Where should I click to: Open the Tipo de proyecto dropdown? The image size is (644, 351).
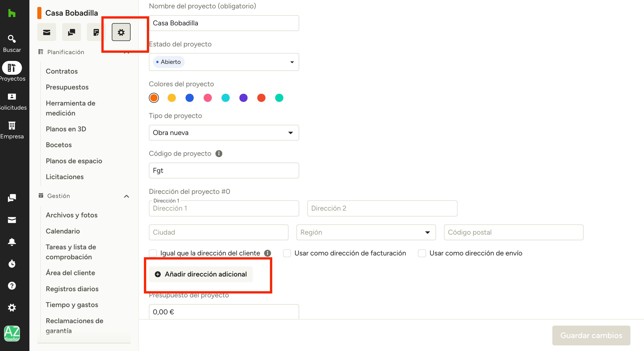[224, 133]
